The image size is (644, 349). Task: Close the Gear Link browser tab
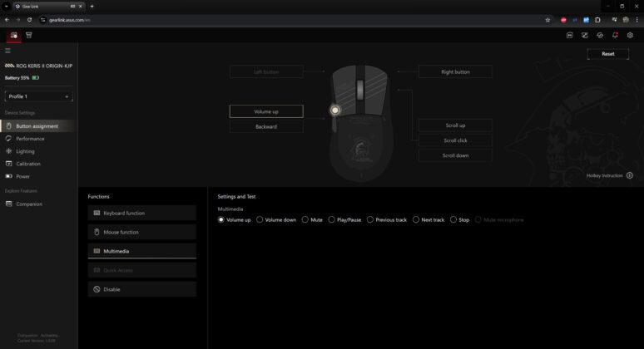pyautogui.click(x=81, y=6)
